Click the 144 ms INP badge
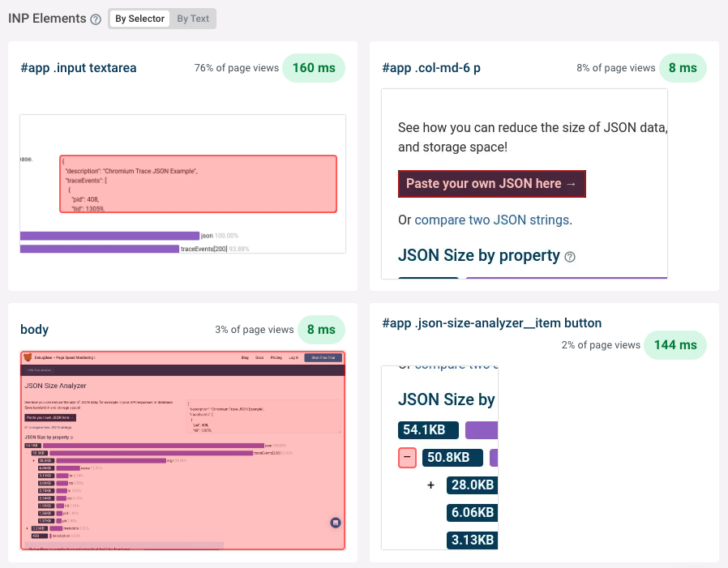This screenshot has width=728, height=568. [675, 345]
